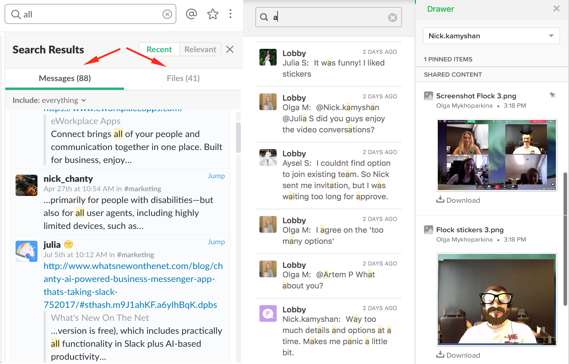The width and height of the screenshot is (569, 364).
Task: Click the pin icon on Screenshot Flock 3.png
Action: click(552, 95)
